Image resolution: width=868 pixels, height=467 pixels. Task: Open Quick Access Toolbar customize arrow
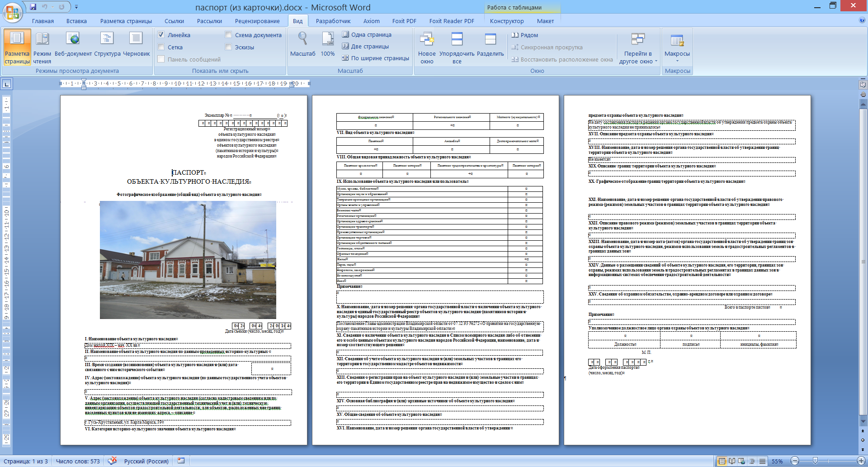(76, 7)
